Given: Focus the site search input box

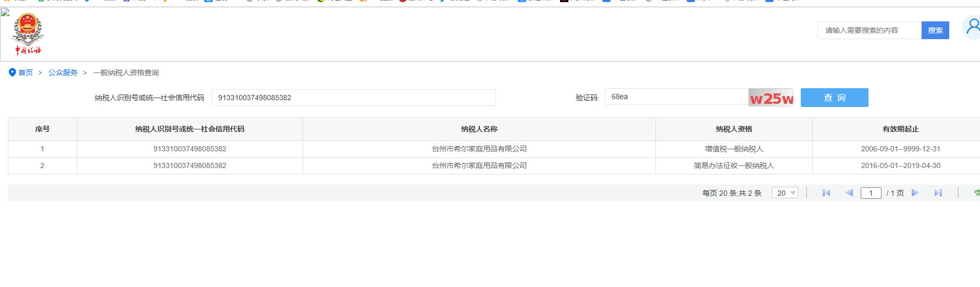Looking at the screenshot, I should point(869,30).
